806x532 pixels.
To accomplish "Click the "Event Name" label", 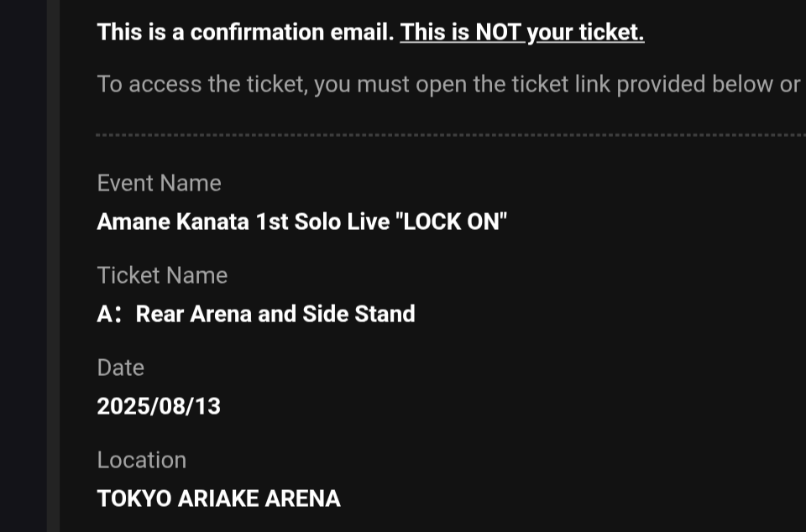I will [x=159, y=183].
